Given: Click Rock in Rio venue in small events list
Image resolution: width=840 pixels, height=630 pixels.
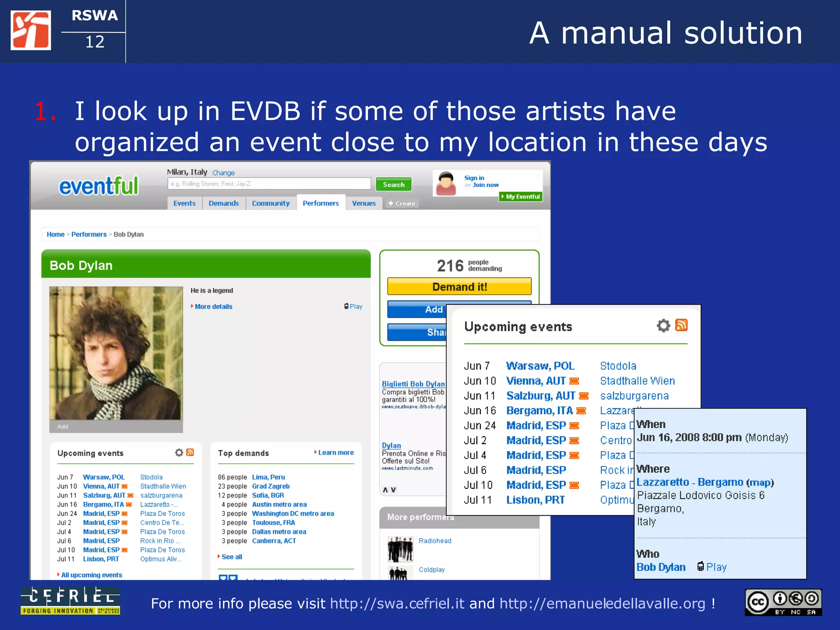Looking at the screenshot, I should coord(160,541).
